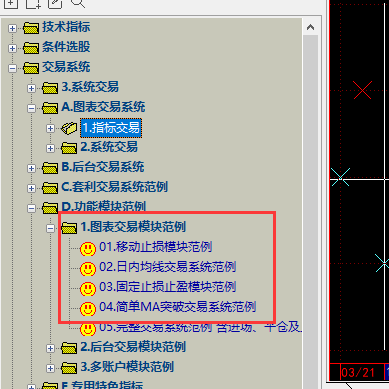This screenshot has width=389, height=389.
Task: Open 05.完整交易系统范例 item
Action: [x=200, y=328]
